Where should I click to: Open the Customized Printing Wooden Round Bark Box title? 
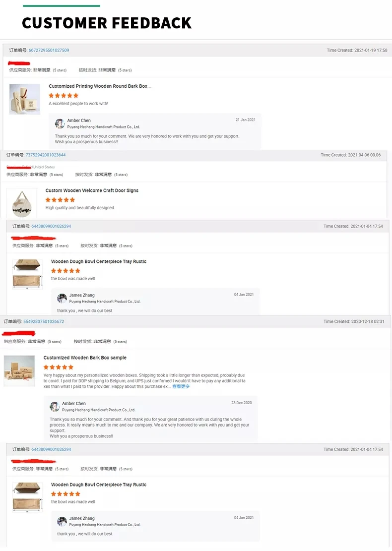[x=100, y=86]
